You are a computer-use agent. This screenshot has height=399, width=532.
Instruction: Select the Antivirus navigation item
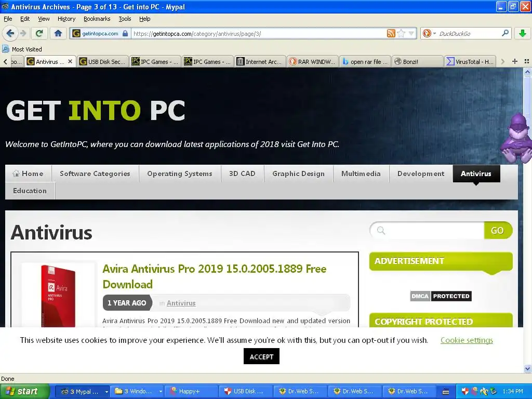(x=476, y=174)
